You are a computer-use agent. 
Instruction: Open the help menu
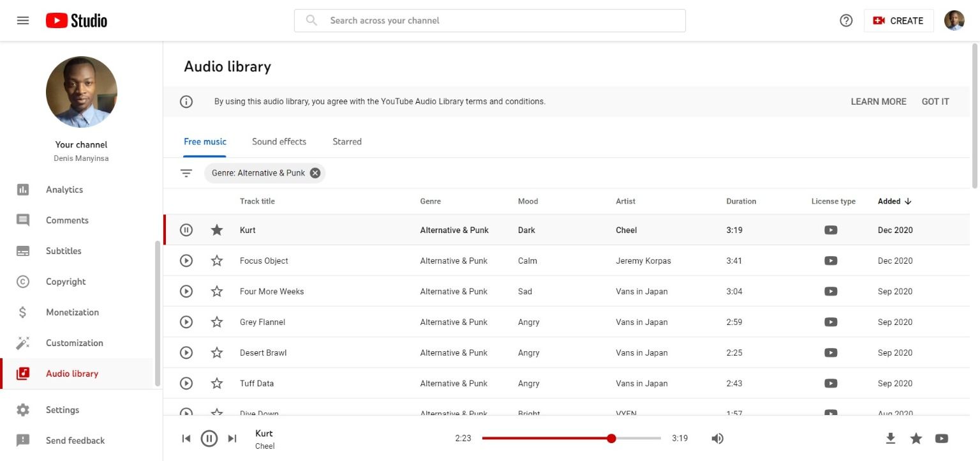click(x=845, y=20)
